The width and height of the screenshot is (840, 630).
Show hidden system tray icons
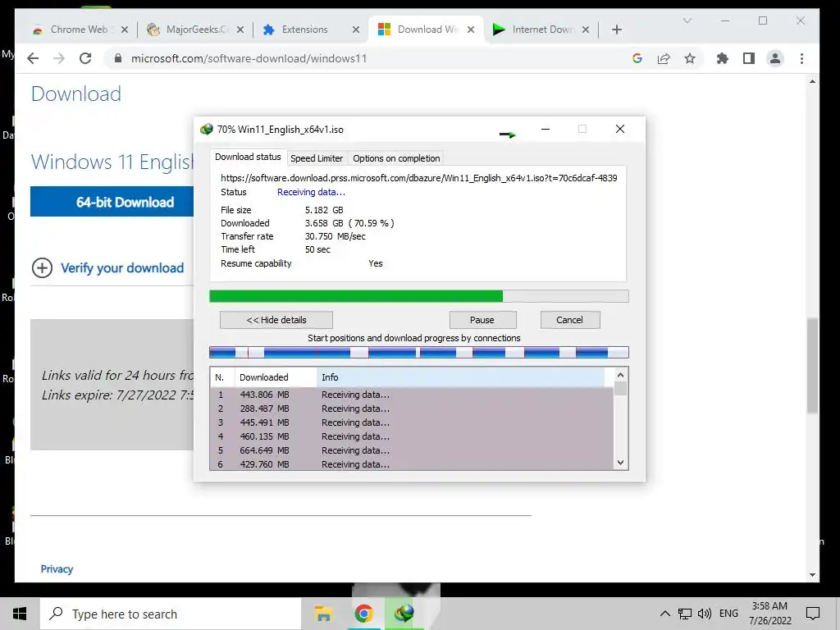point(664,614)
